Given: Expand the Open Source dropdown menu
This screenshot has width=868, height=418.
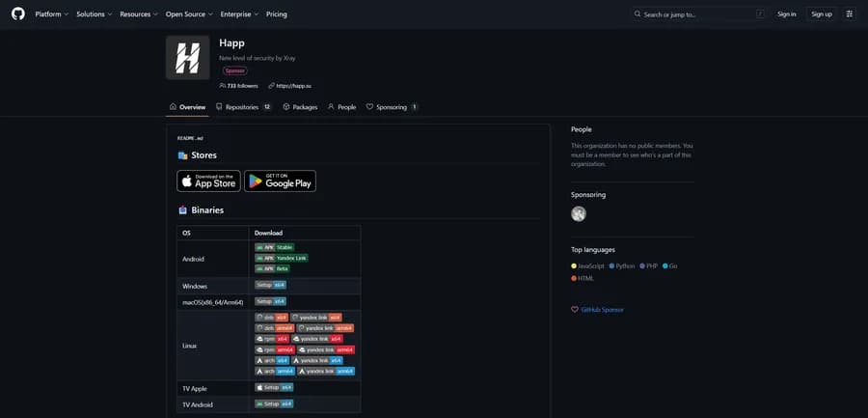Looking at the screenshot, I should [189, 14].
